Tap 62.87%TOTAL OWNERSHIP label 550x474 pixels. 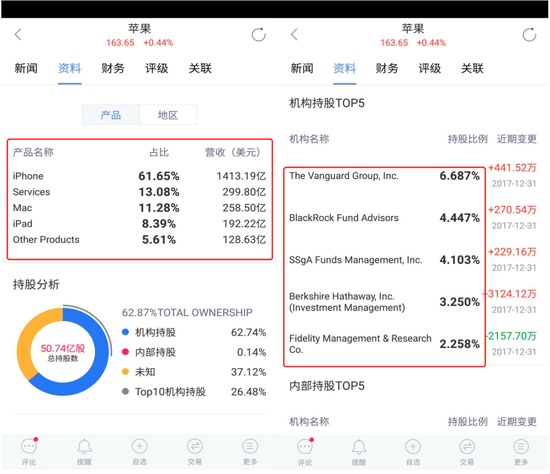187,313
